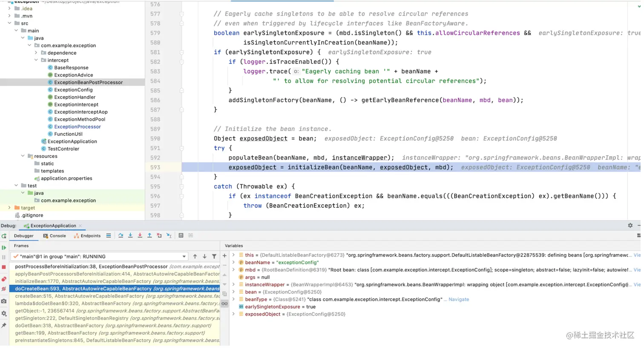Click the Rerun ExceptionApplication debug icon
Screen dimensions: 644x349
tap(4, 236)
